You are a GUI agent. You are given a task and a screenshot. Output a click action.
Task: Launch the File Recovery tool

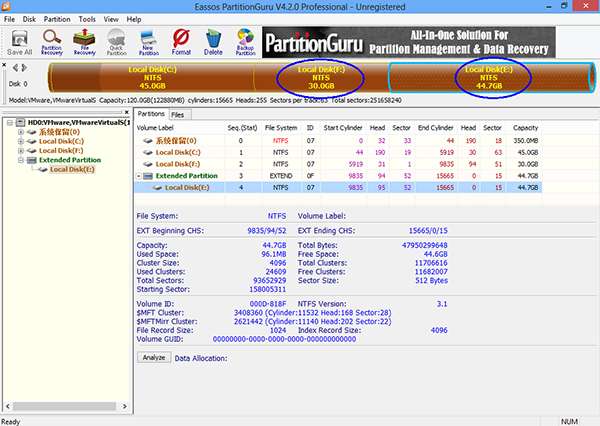point(86,43)
